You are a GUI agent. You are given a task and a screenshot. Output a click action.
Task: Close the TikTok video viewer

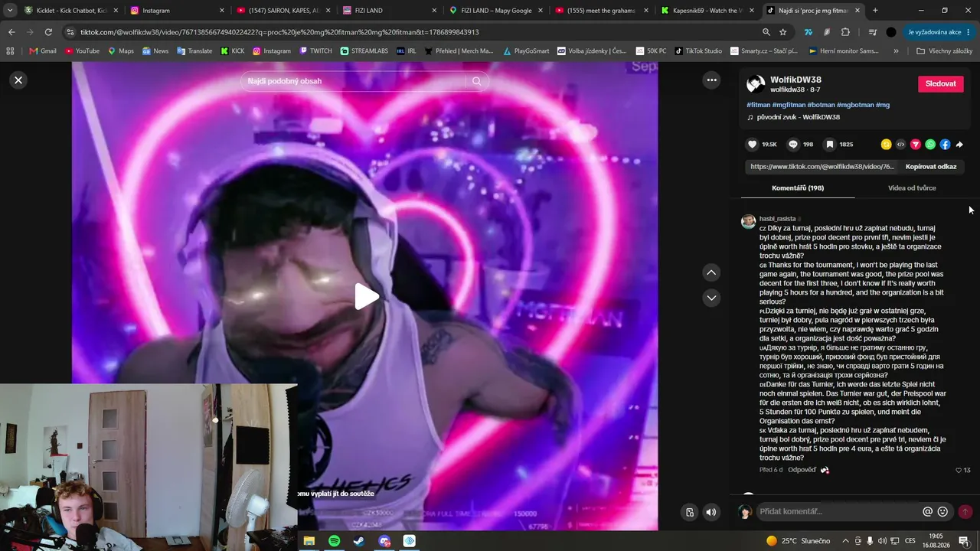(18, 80)
